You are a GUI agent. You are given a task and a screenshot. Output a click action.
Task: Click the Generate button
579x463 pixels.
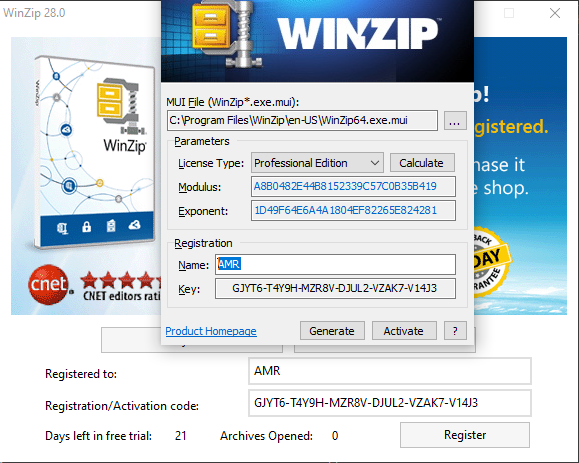[x=332, y=331]
